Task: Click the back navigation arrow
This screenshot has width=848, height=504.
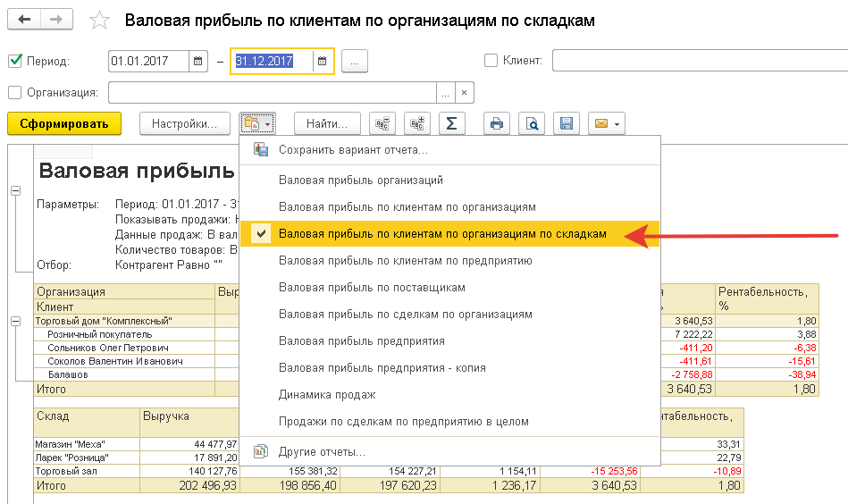Action: point(25,20)
